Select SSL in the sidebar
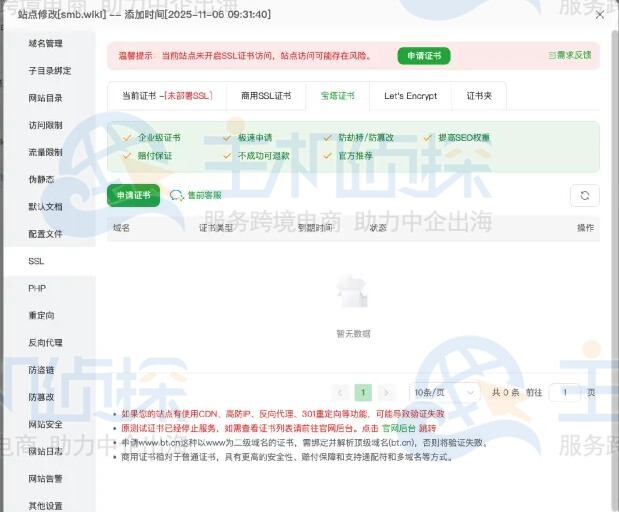 tap(36, 261)
